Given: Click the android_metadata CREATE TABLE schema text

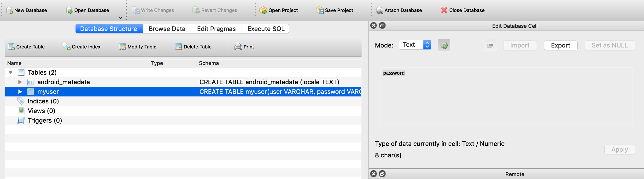Looking at the screenshot, I should pos(269,82).
